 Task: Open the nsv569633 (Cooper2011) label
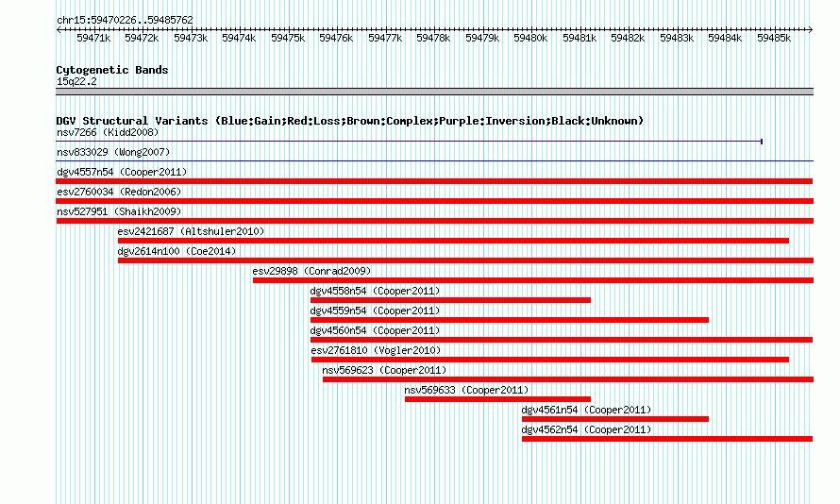point(466,390)
